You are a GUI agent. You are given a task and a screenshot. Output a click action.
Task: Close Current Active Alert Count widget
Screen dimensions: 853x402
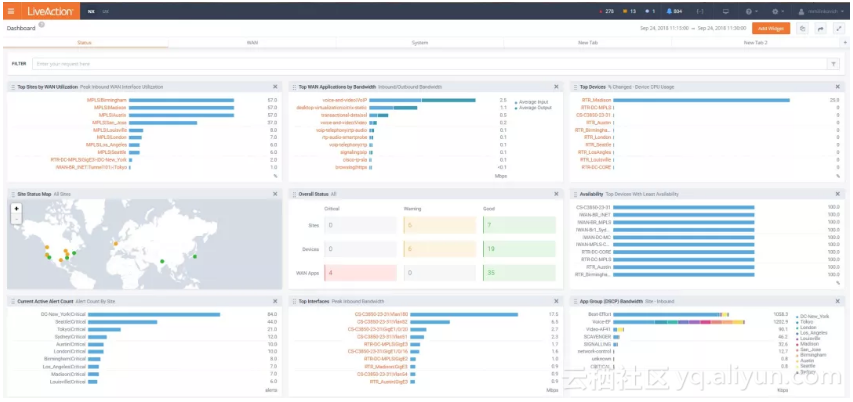tap(275, 301)
